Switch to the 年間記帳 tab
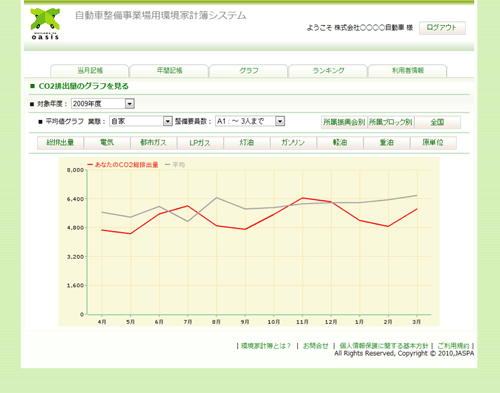Viewport: 500px width, 393px height. click(x=169, y=71)
